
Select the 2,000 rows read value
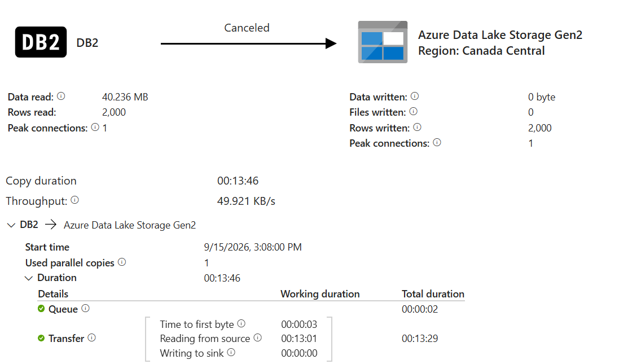[x=114, y=112]
